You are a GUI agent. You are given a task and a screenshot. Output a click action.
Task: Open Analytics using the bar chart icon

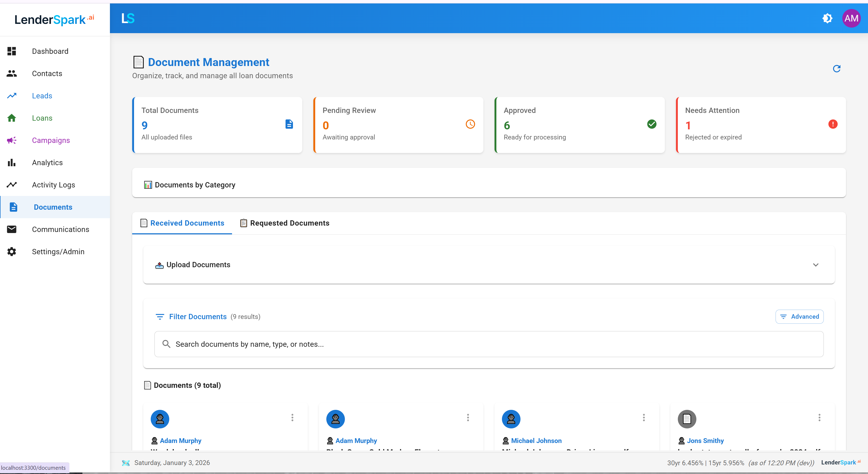point(12,163)
